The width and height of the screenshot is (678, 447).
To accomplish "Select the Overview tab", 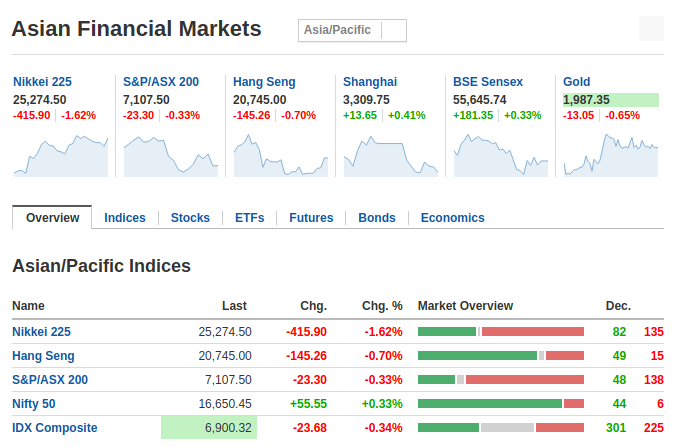I will click(x=52, y=217).
